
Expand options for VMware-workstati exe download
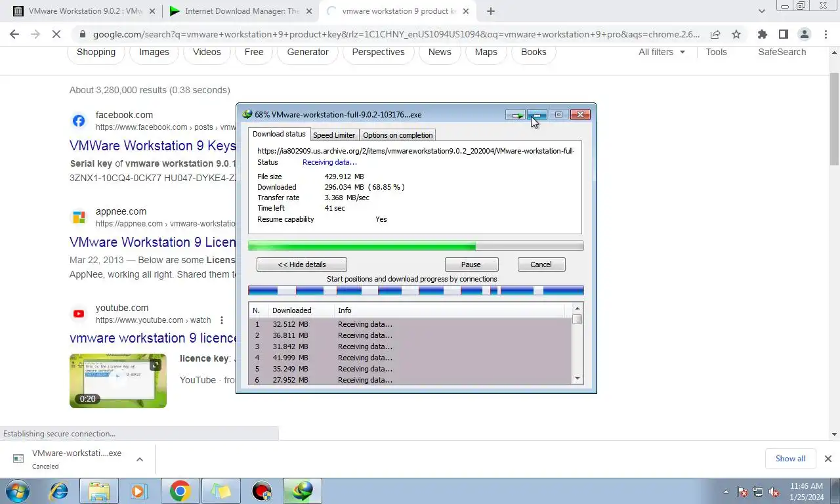(140, 459)
